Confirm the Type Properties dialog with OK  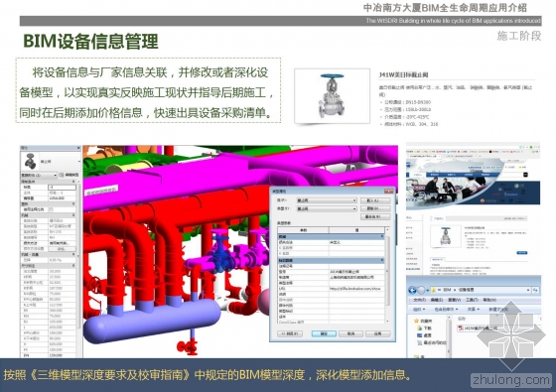(x=324, y=333)
